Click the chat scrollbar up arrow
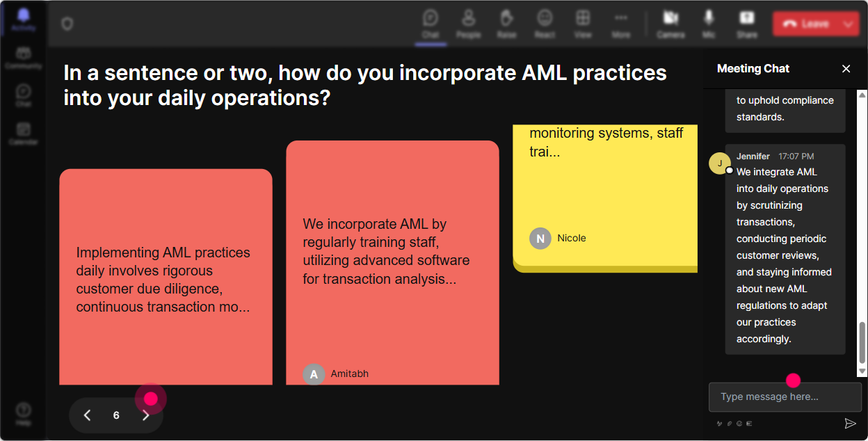This screenshot has height=441, width=868. tap(862, 95)
